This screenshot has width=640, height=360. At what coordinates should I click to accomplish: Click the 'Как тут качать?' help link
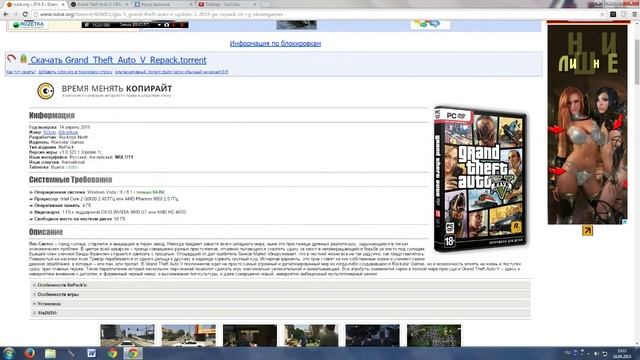pos(21,72)
